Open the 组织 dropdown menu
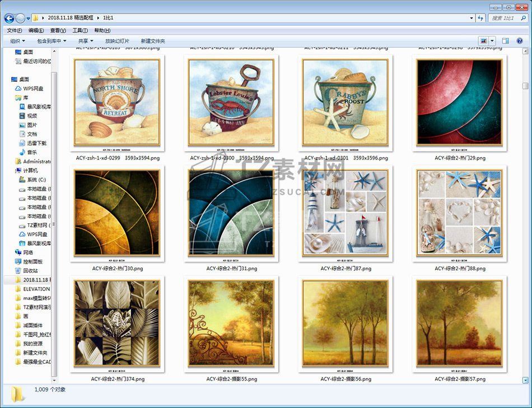The width and height of the screenshot is (532, 408). 17,41
